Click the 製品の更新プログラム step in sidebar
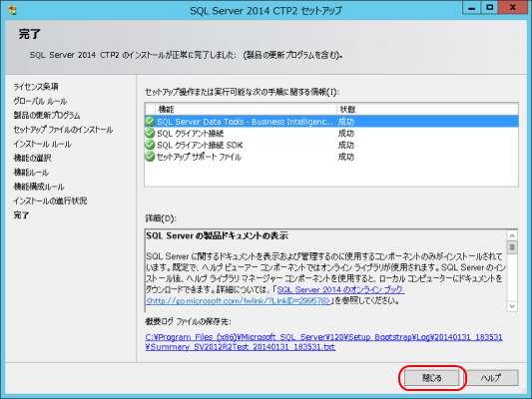532x399 pixels. [x=47, y=116]
